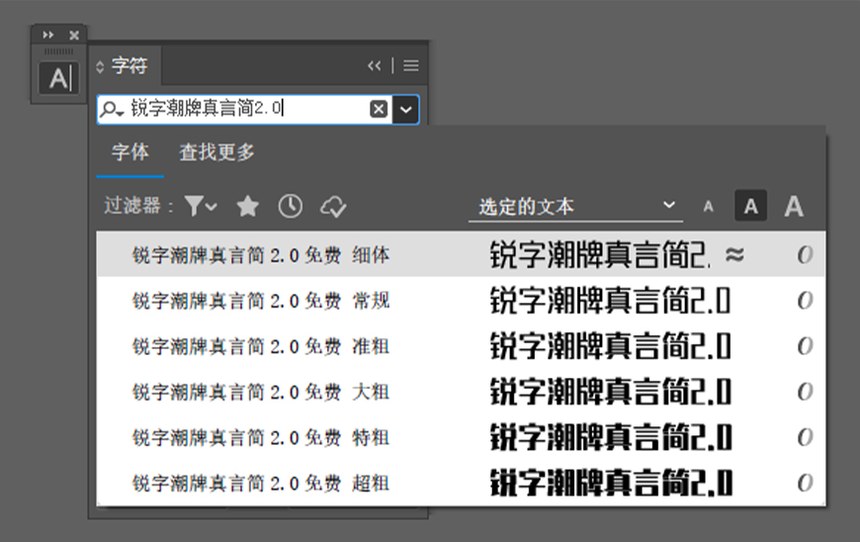Open the font classification filter funnel

point(200,206)
